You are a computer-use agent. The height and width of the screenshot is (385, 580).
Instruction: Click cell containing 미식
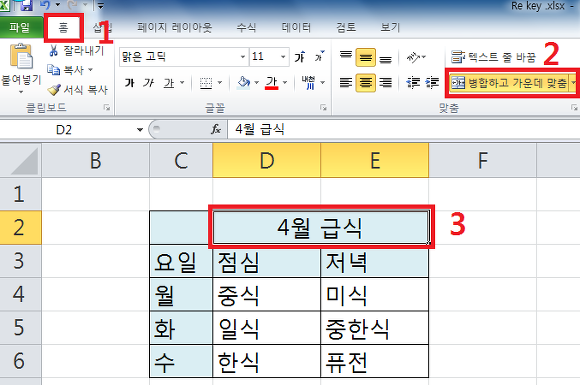[374, 294]
